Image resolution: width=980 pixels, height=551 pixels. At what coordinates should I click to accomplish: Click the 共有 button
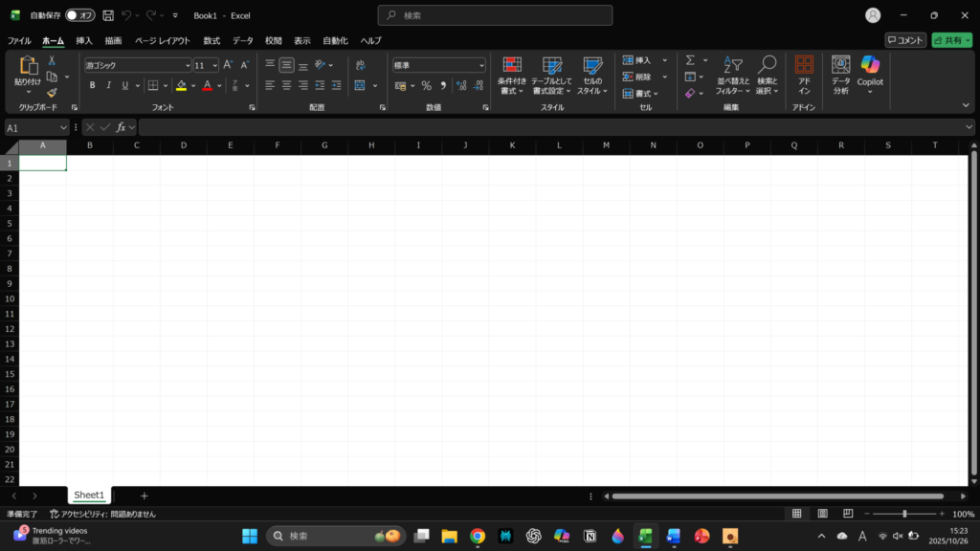click(x=951, y=40)
